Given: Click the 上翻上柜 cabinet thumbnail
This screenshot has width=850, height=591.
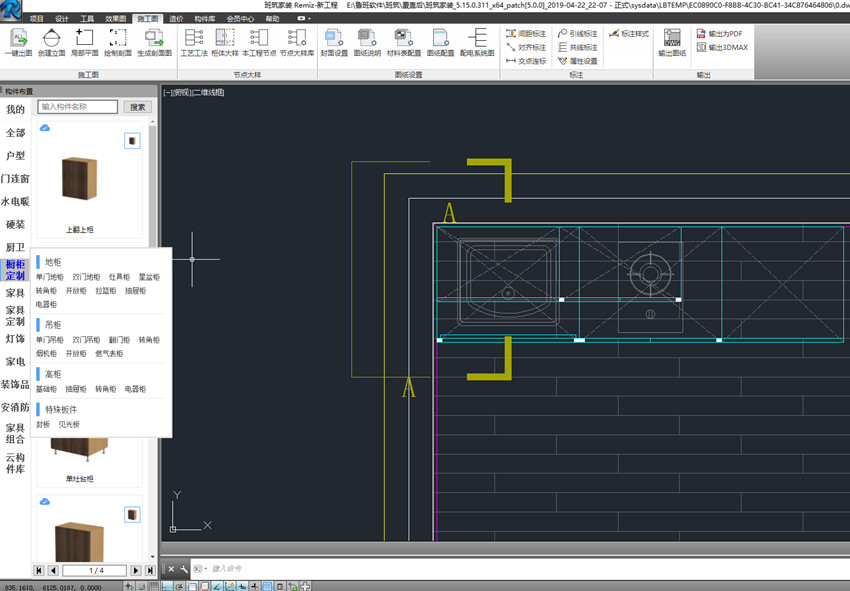Looking at the screenshot, I should point(79,178).
